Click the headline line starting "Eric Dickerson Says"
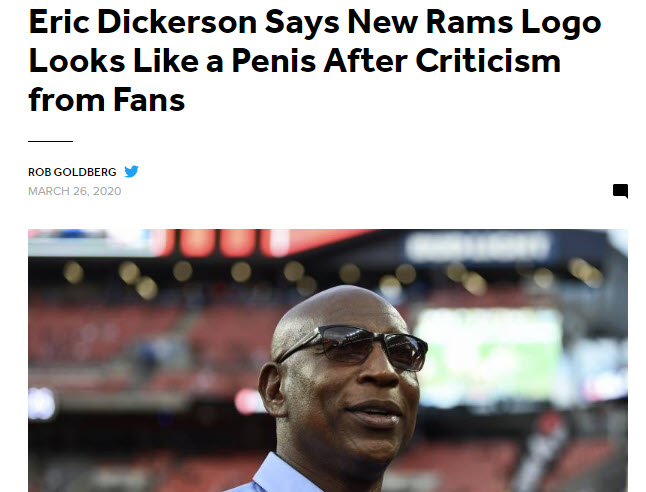 click(315, 22)
